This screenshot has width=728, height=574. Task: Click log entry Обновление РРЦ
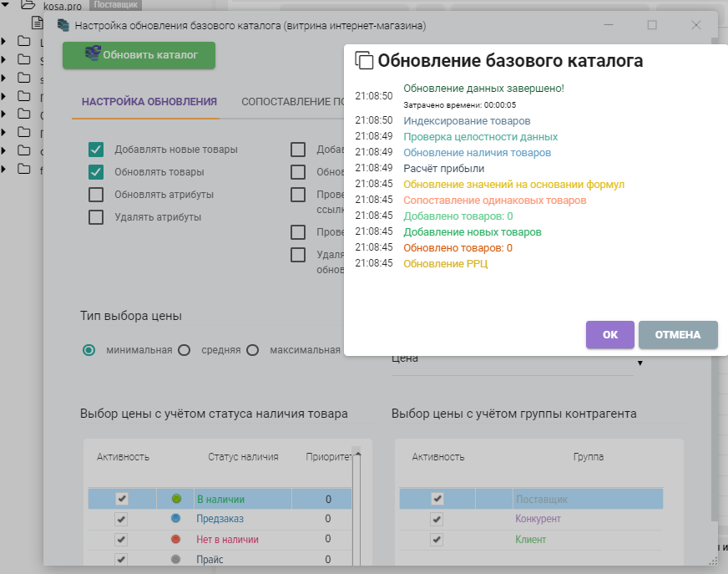coord(445,263)
